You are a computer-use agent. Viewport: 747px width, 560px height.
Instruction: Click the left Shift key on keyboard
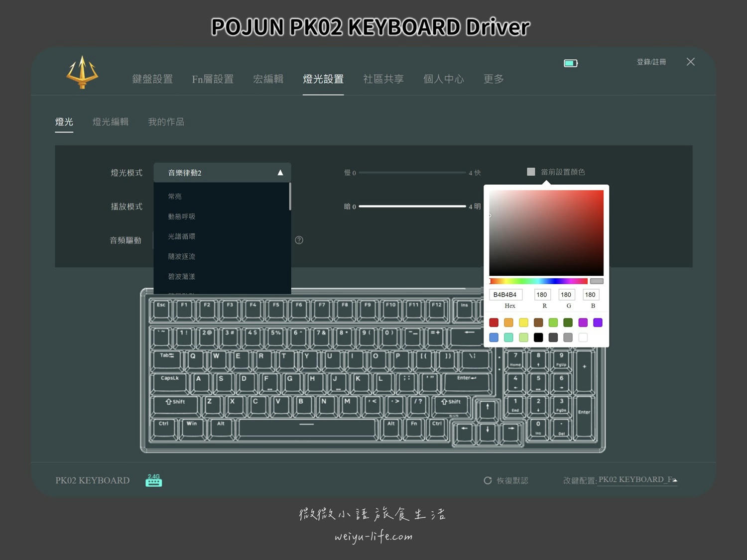175,407
